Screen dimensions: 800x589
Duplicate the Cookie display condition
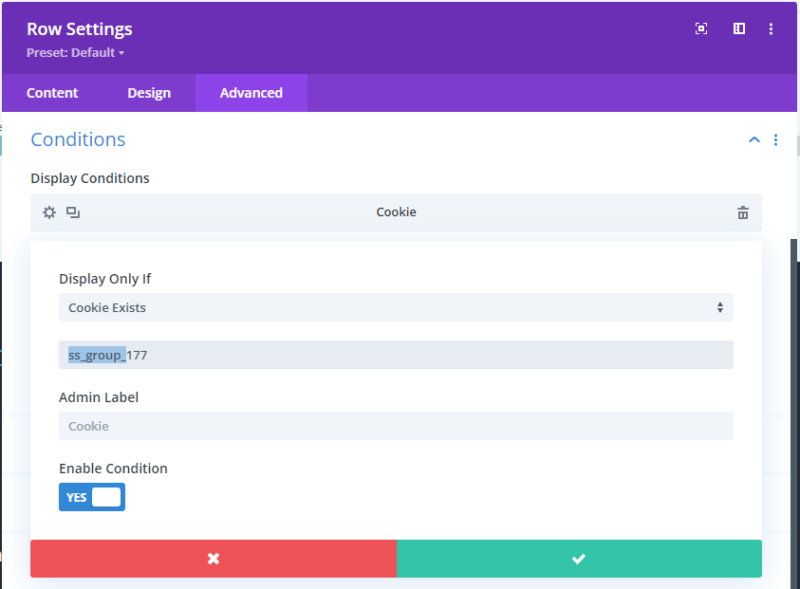coord(73,212)
